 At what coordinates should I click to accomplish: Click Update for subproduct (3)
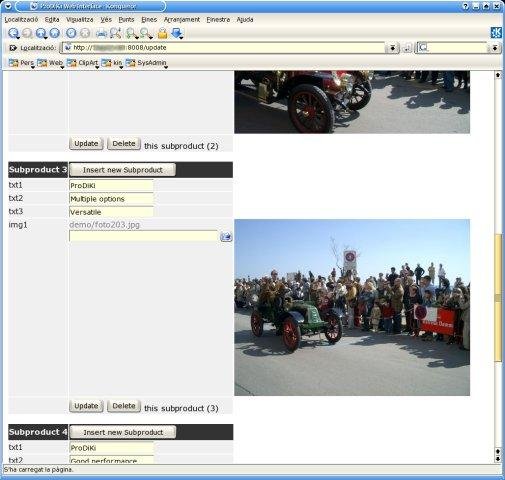(86, 406)
